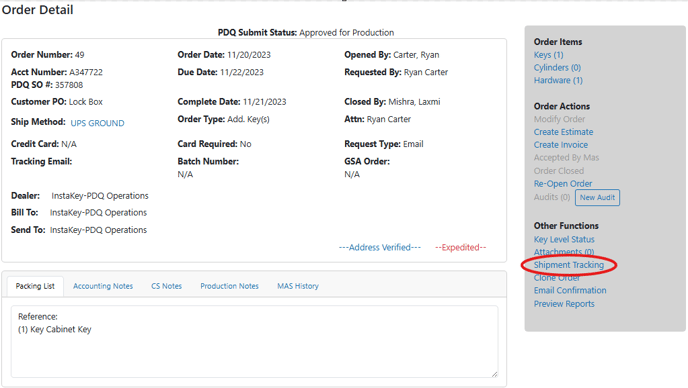The image size is (688, 388).
Task: Switch to the Production Notes tab
Action: (x=229, y=286)
